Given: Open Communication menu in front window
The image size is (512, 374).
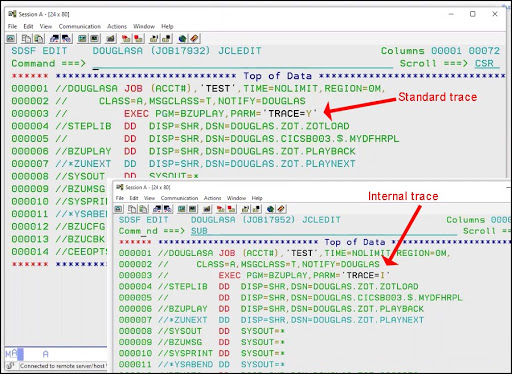Looking at the screenshot, I should [x=179, y=198].
